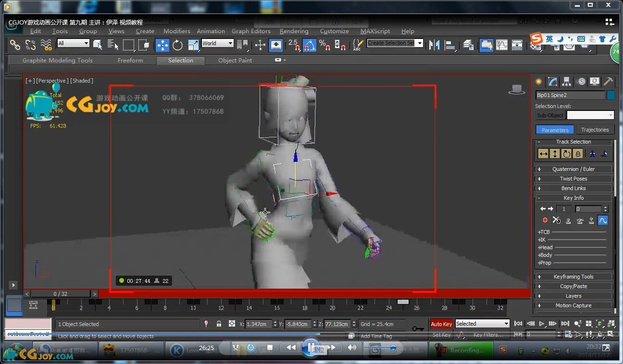Click the Align tool icon
The image size is (623, 364).
point(450,45)
